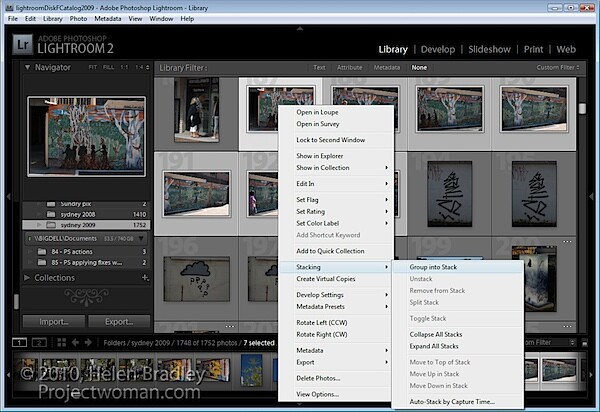Screen dimensions: 600x412
Task: Select Text library filter
Action: pyautogui.click(x=319, y=67)
